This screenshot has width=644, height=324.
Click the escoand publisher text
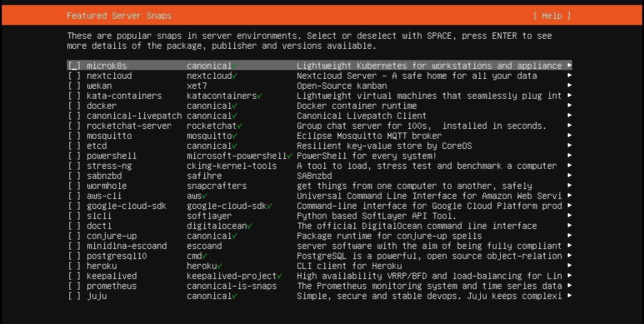click(x=204, y=246)
